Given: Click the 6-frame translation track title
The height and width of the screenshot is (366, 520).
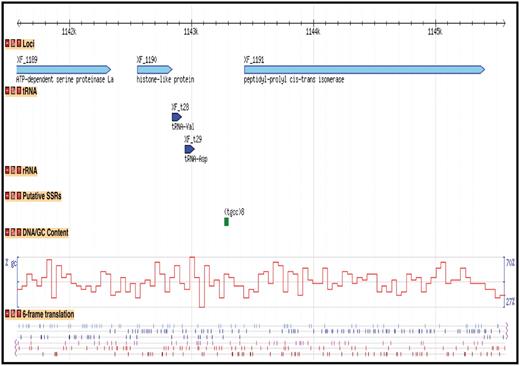Looking at the screenshot, I should tap(48, 314).
